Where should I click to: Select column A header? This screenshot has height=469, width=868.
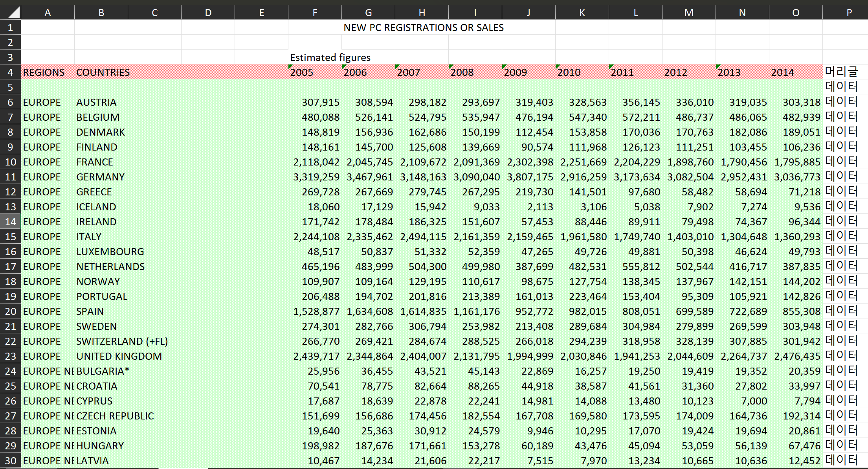(x=48, y=13)
